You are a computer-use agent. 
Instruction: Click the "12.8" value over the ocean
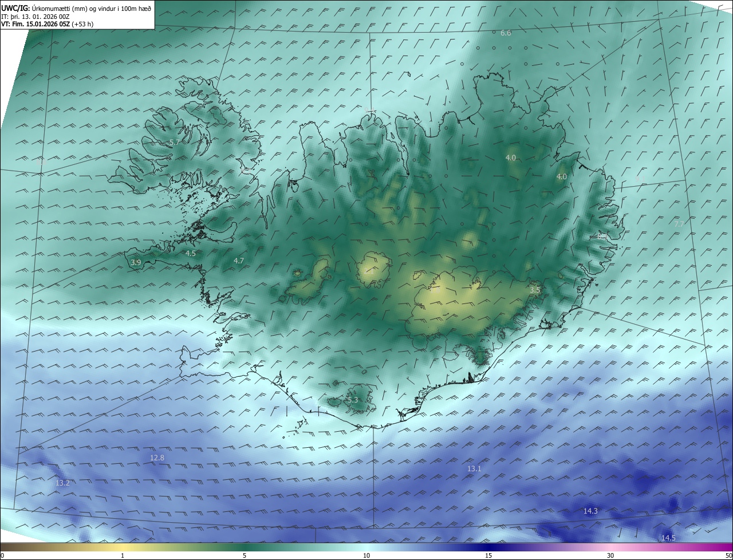coord(157,458)
